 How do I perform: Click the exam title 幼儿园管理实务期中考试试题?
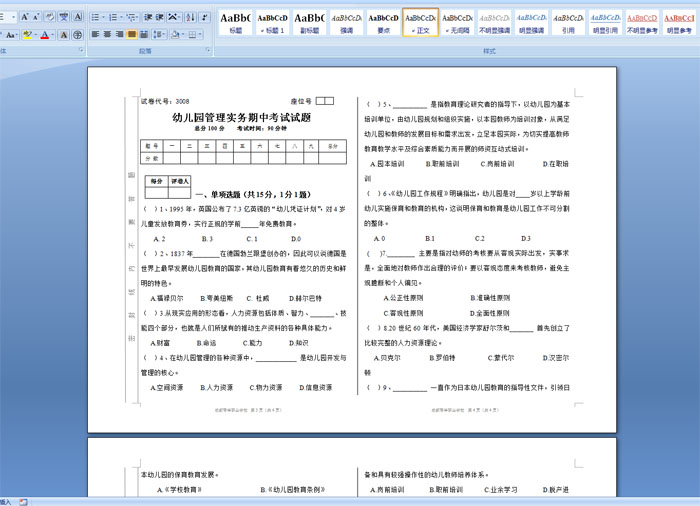[242, 117]
